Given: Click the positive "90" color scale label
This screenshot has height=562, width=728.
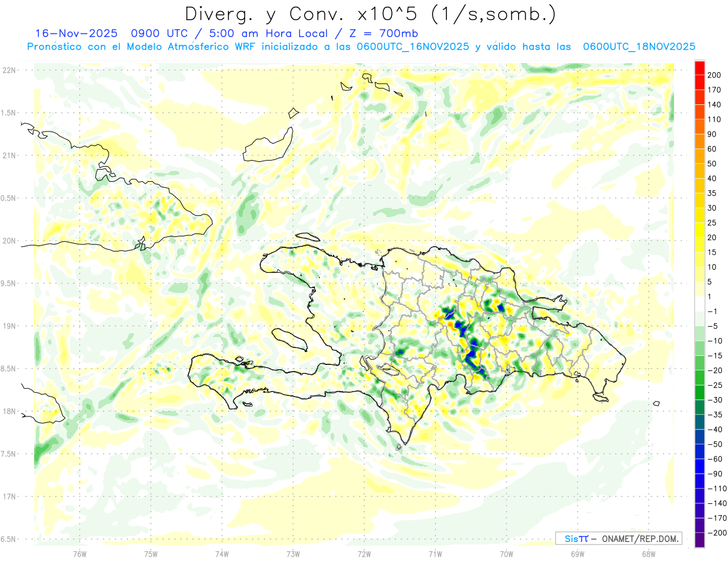Looking at the screenshot, I should (x=712, y=135).
